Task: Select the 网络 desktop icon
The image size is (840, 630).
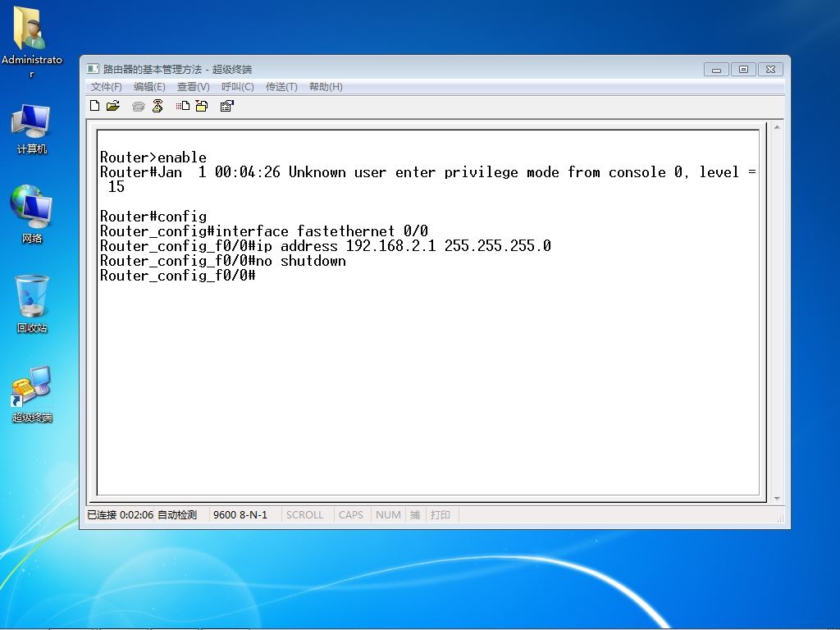Action: point(32,214)
